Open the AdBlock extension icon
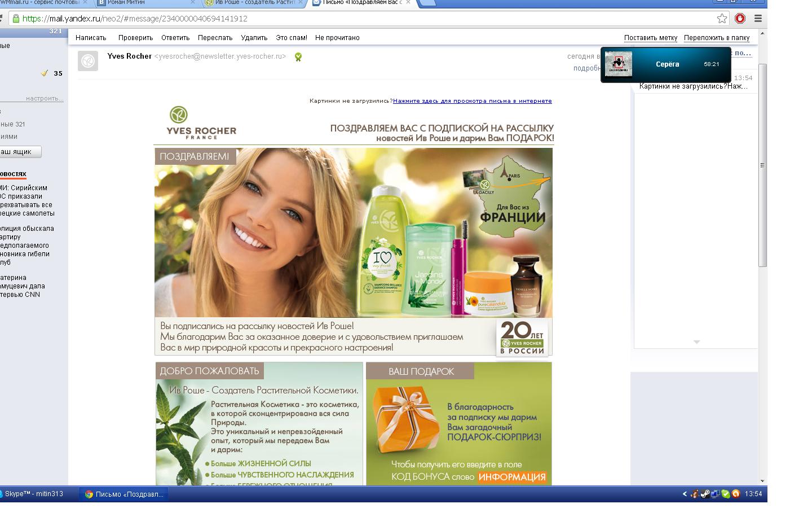The width and height of the screenshot is (812, 508). tap(740, 19)
